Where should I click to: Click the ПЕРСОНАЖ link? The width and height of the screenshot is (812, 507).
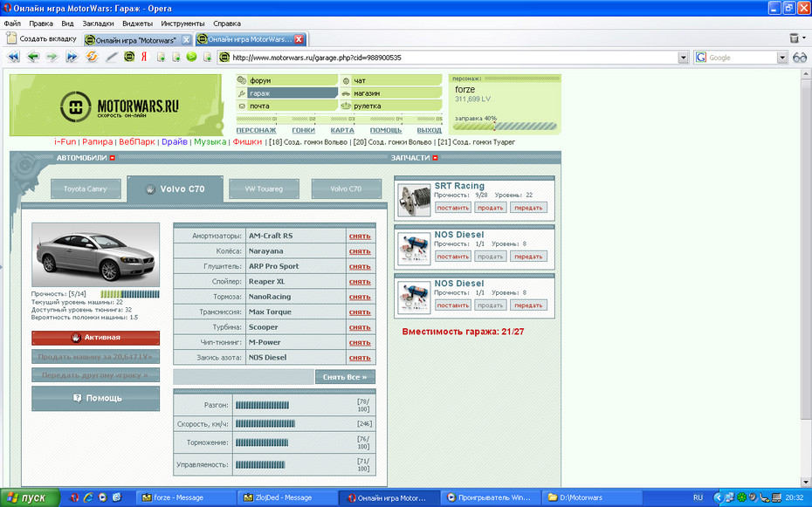tap(257, 130)
